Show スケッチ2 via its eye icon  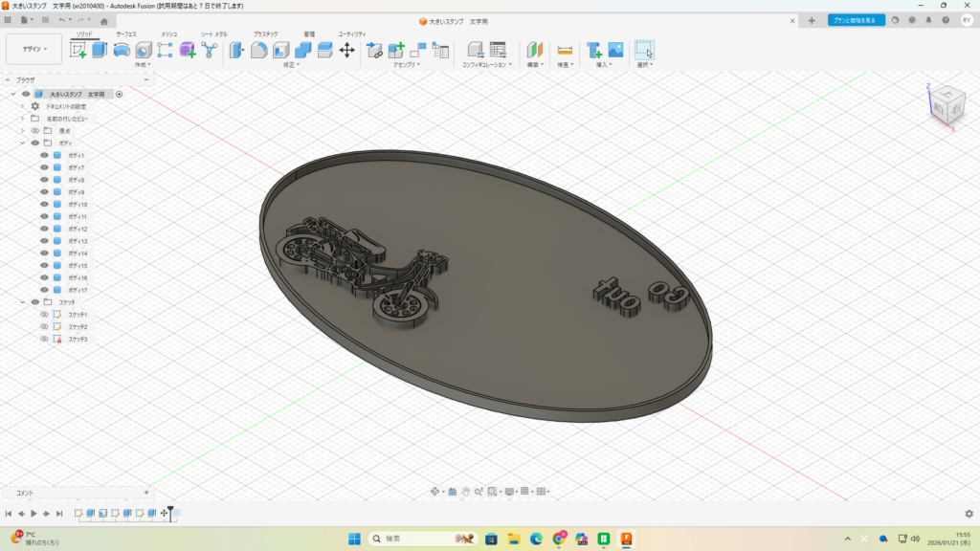coord(44,326)
